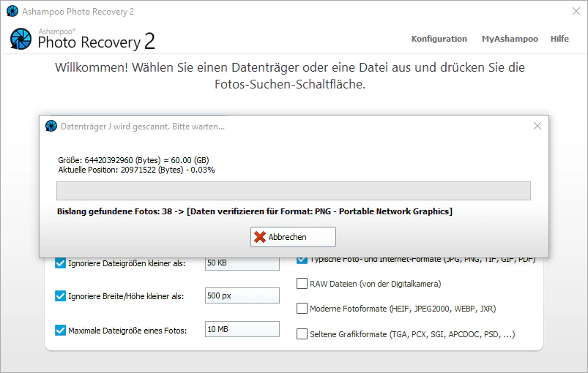The width and height of the screenshot is (588, 373).
Task: Enable RAW Dateien format checkbox
Action: (x=302, y=284)
